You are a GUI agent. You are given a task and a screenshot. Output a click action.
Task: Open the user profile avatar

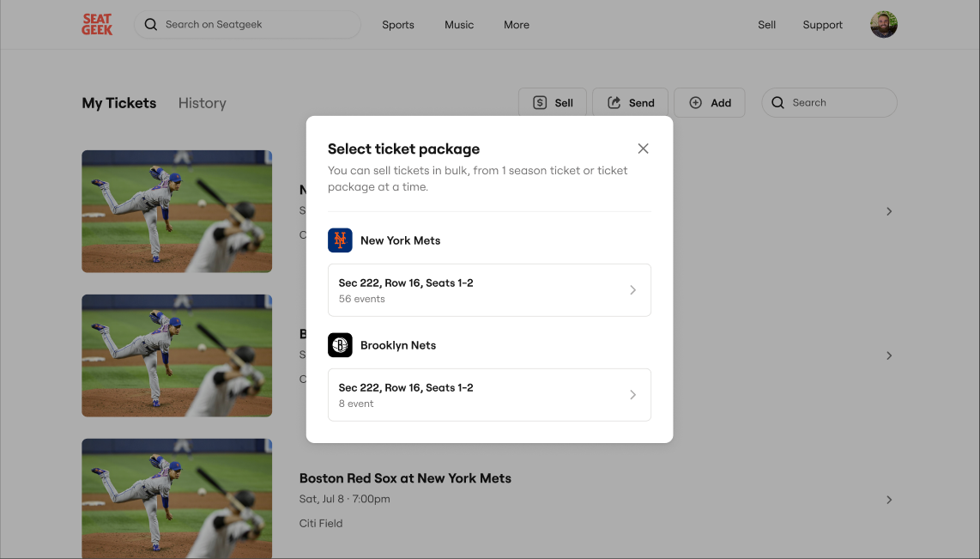coord(884,24)
